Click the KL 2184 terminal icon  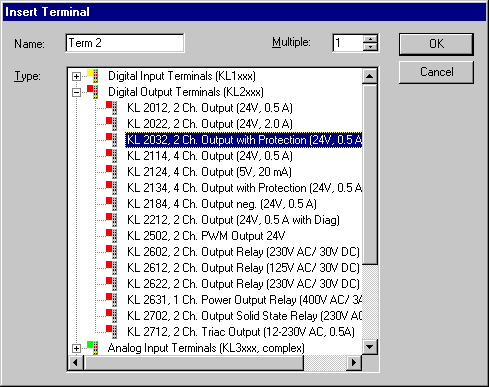(112, 204)
